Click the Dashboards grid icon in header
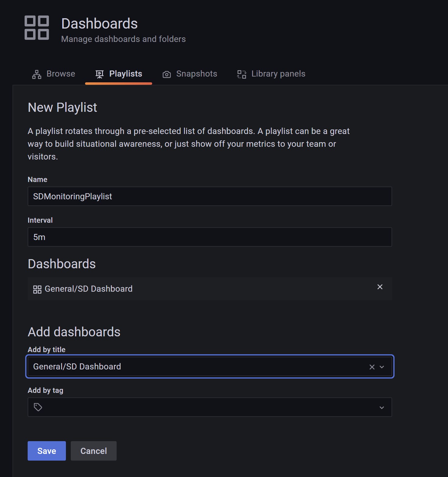448x477 pixels. tap(37, 28)
